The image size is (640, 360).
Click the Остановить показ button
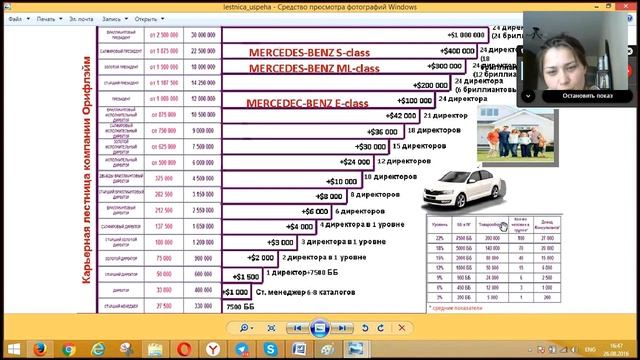click(587, 96)
